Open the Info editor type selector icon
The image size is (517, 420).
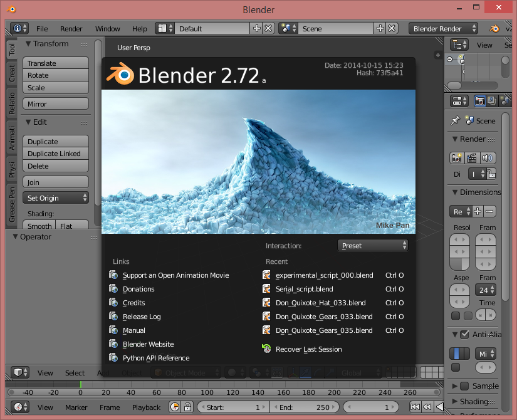tap(19, 28)
